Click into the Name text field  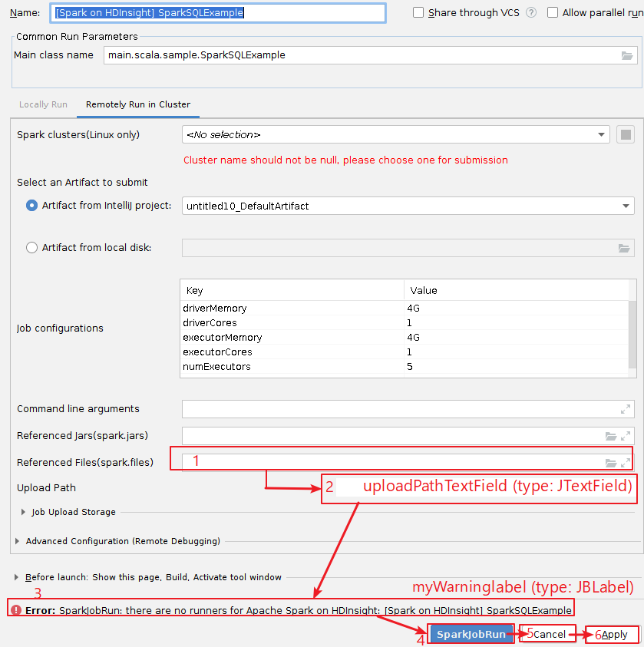[218, 13]
